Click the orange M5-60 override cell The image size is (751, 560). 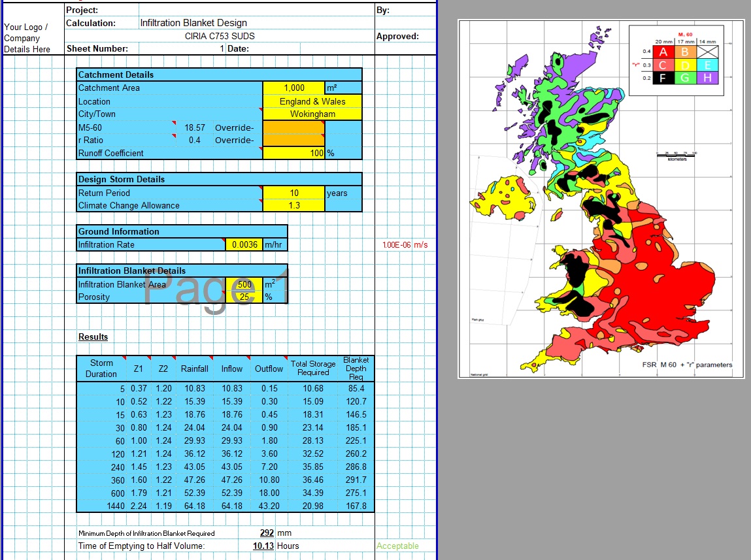point(293,126)
